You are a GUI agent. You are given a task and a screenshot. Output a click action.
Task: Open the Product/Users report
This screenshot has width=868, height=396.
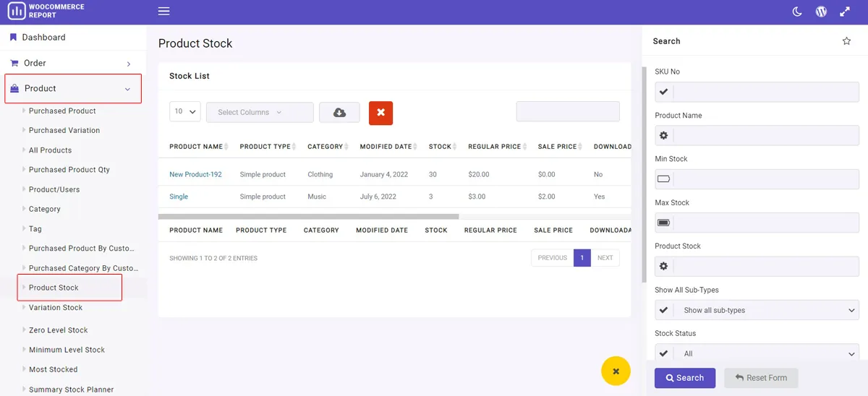[x=54, y=189]
